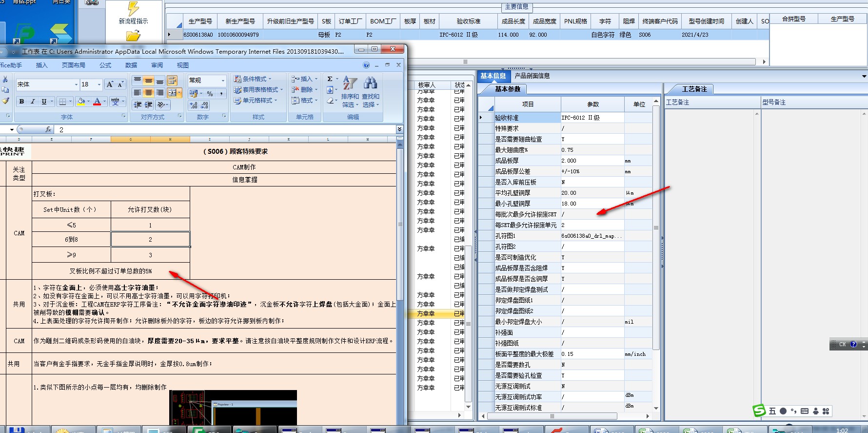Select the 工艺备注 tab
The width and height of the screenshot is (868, 433).
tap(694, 89)
